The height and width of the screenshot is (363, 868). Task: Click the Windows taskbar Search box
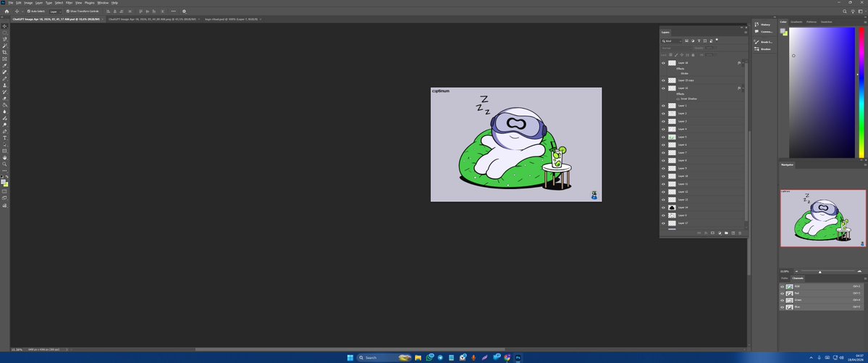coord(375,357)
